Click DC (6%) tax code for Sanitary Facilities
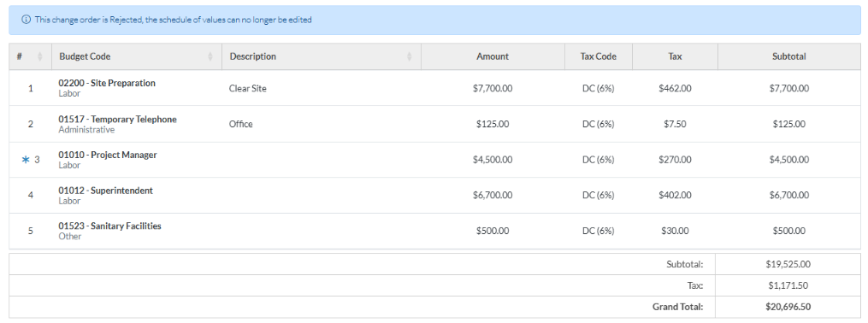The width and height of the screenshot is (868, 323). click(x=598, y=231)
